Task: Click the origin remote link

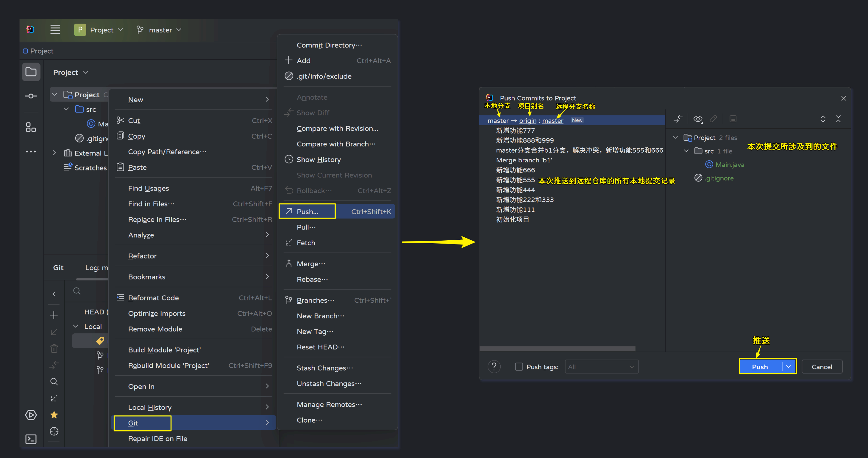Action: click(x=527, y=120)
